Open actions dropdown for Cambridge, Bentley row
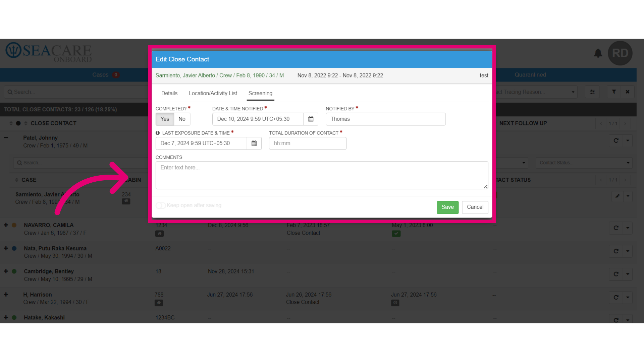Viewport: 644px width, 362px height. pyautogui.click(x=628, y=275)
